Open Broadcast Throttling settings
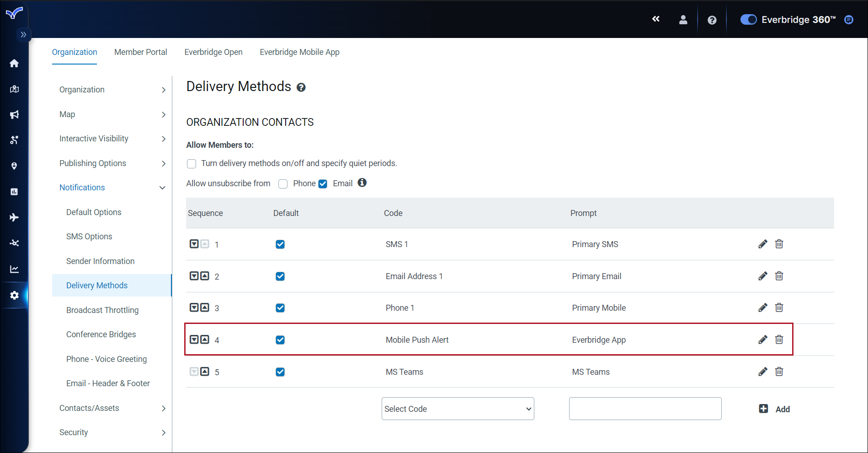 [x=102, y=310]
